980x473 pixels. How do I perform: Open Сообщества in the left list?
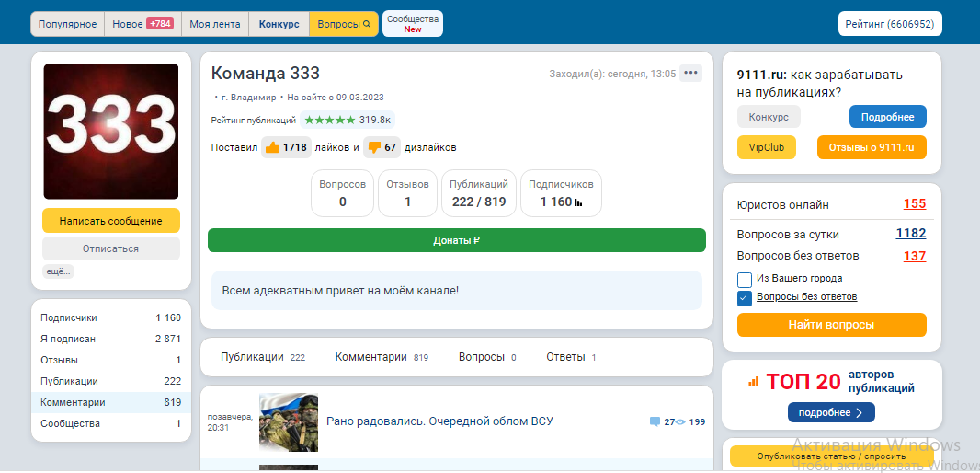point(111,423)
